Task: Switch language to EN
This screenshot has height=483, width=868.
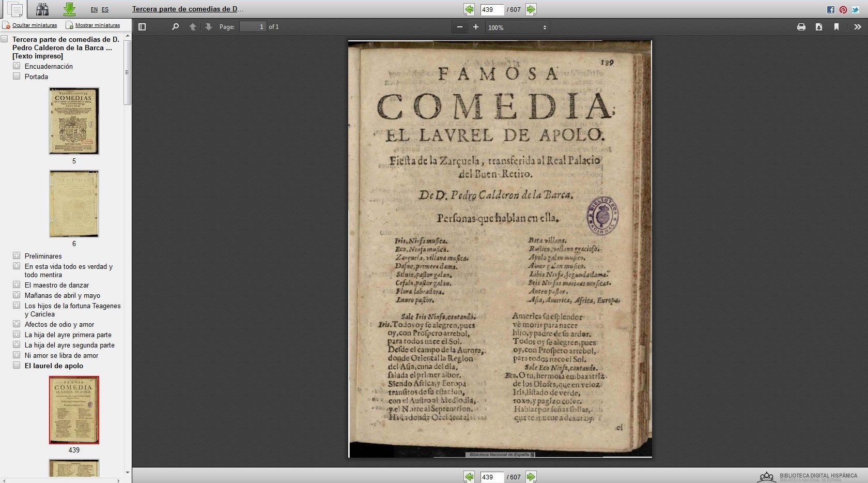Action: point(94,9)
